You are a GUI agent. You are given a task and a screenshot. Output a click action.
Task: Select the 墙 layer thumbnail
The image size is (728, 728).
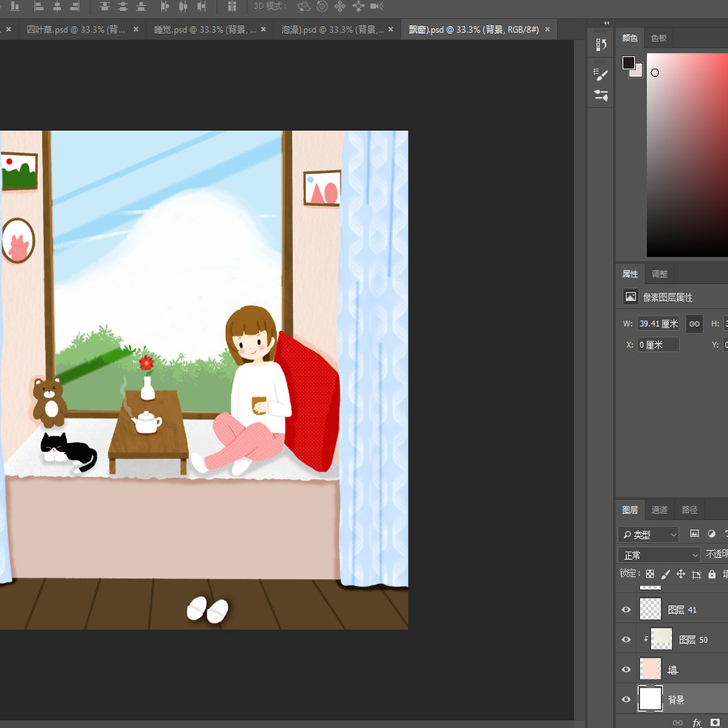[650, 669]
